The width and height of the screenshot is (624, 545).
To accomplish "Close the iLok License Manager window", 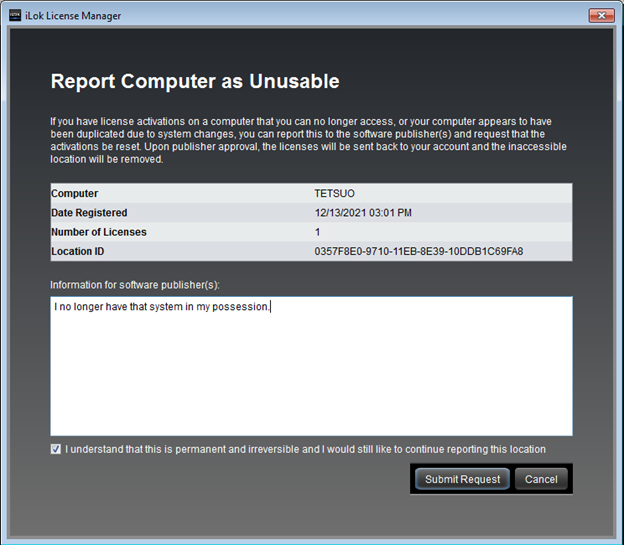I will [x=602, y=16].
